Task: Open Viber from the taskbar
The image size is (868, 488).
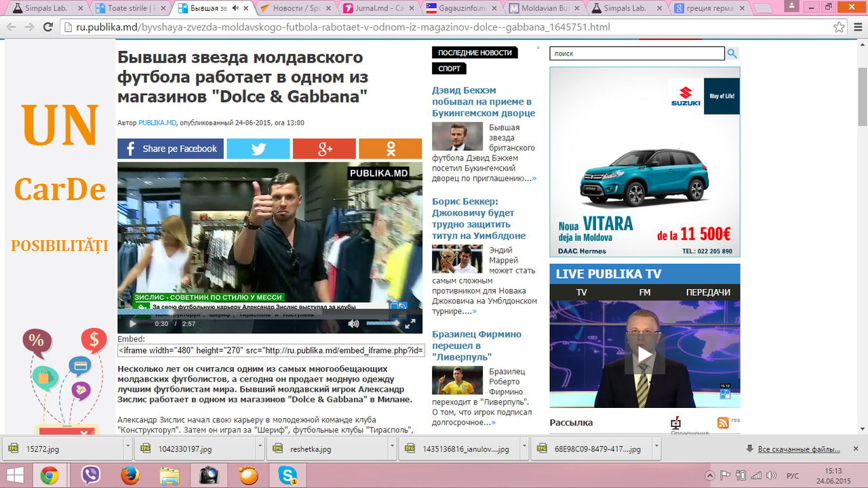Action: point(90,475)
